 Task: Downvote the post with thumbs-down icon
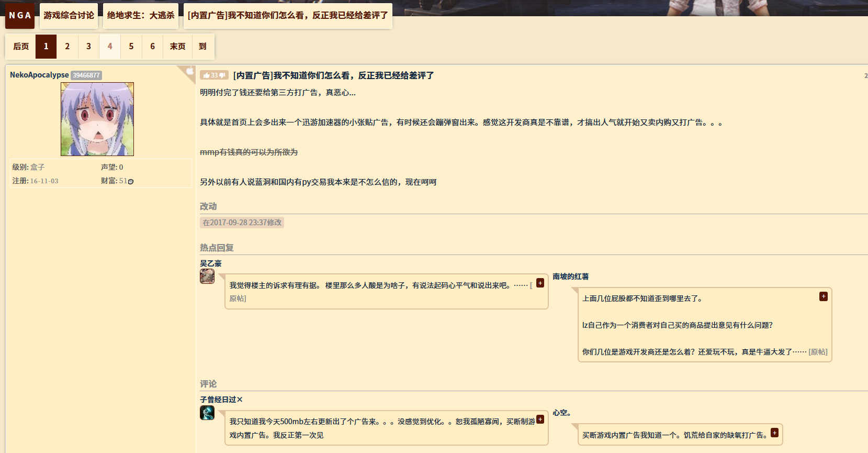(222, 75)
